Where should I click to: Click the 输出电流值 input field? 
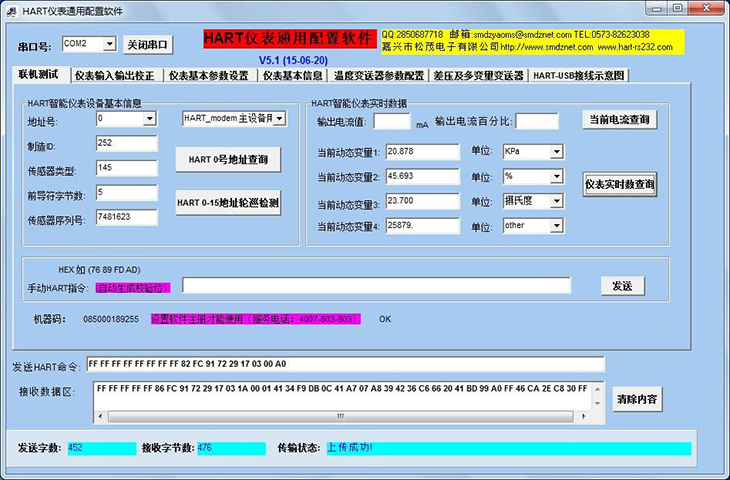pos(391,121)
